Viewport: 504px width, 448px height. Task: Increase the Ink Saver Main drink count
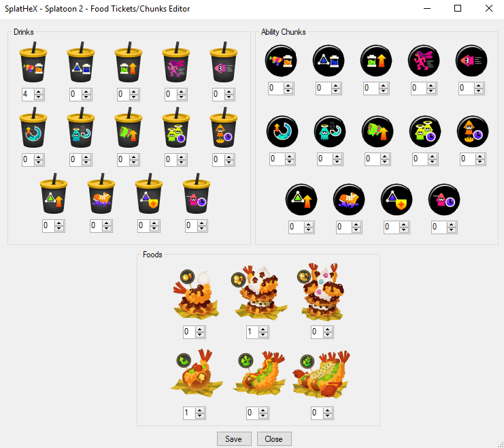click(39, 92)
